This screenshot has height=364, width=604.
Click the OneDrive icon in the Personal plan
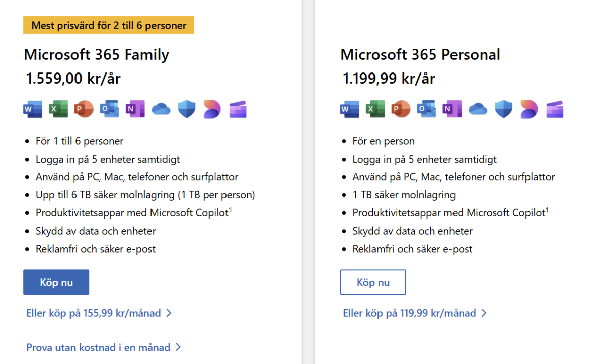(478, 109)
